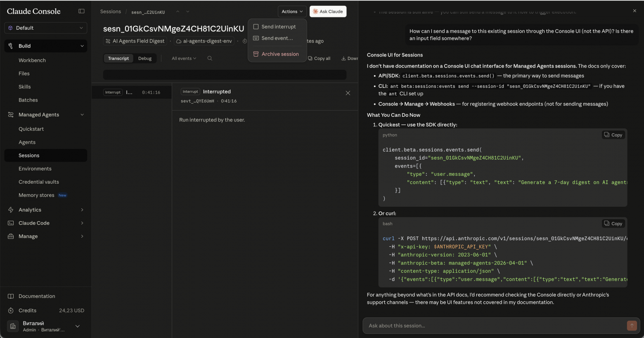This screenshot has height=338, width=644.
Task: Choose Send interrupt from Actions menu
Action: coord(277,26)
